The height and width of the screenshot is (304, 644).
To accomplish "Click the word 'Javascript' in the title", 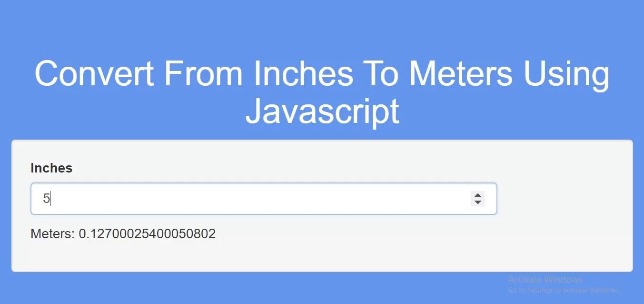I will (322, 112).
